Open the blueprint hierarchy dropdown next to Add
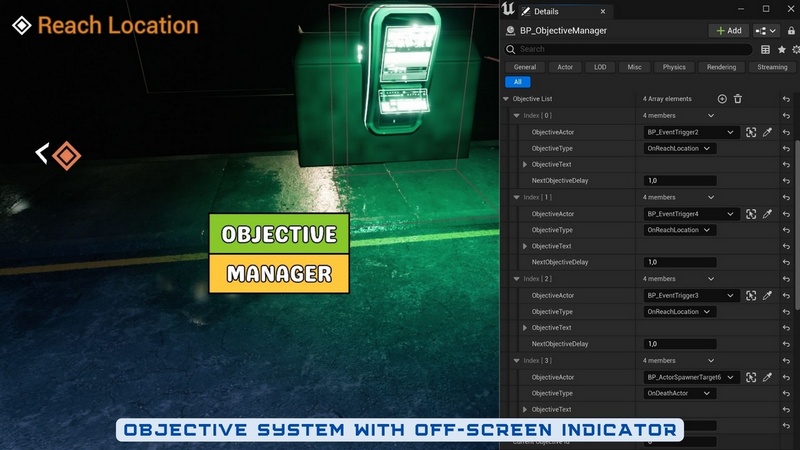The height and width of the screenshot is (450, 800). pyautogui.click(x=768, y=31)
